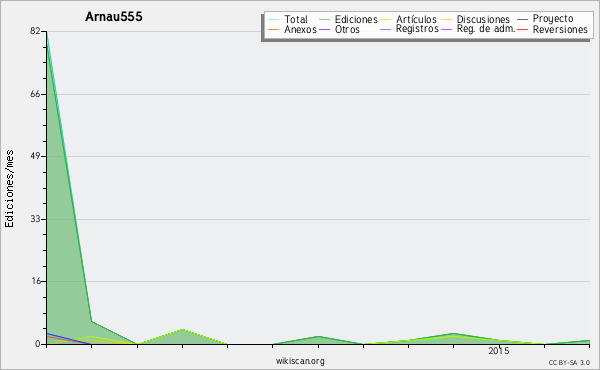Click the 2015 x-axis label

[x=499, y=351]
